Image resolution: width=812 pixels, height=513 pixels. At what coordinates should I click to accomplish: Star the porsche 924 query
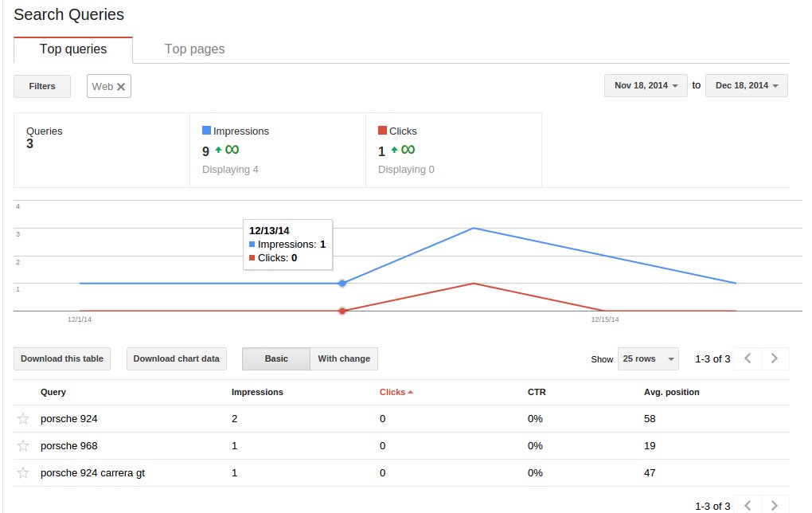click(x=23, y=419)
